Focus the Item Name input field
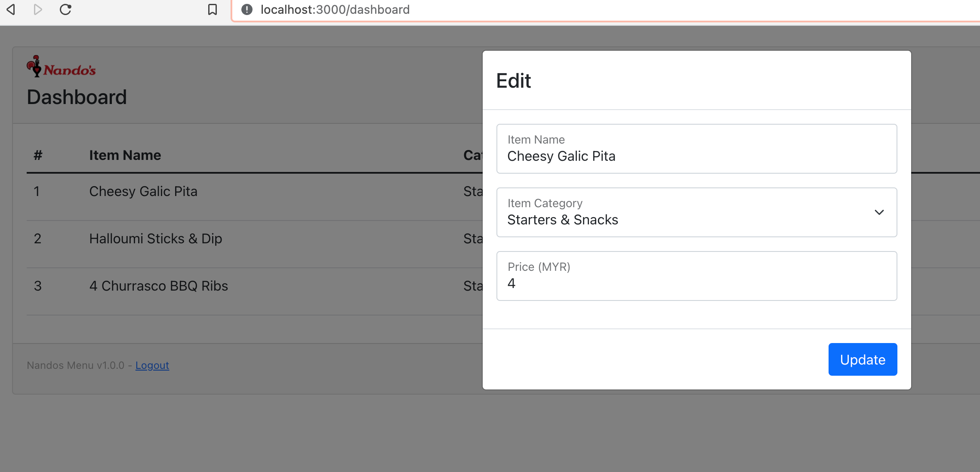This screenshot has height=472, width=980. (x=697, y=149)
